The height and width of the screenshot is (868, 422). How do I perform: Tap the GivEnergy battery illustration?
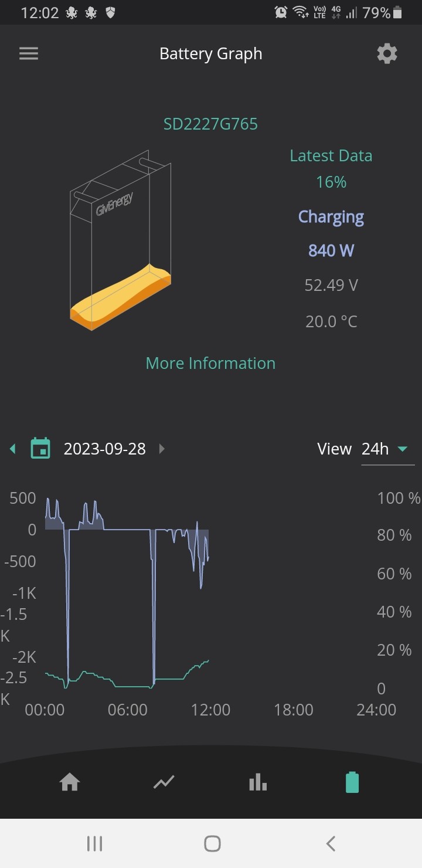121,240
